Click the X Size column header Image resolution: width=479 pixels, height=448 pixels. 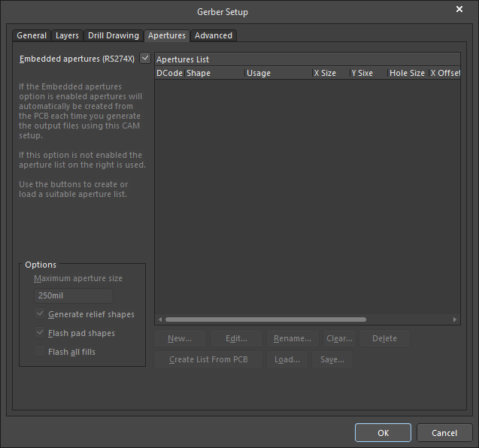tap(331, 74)
